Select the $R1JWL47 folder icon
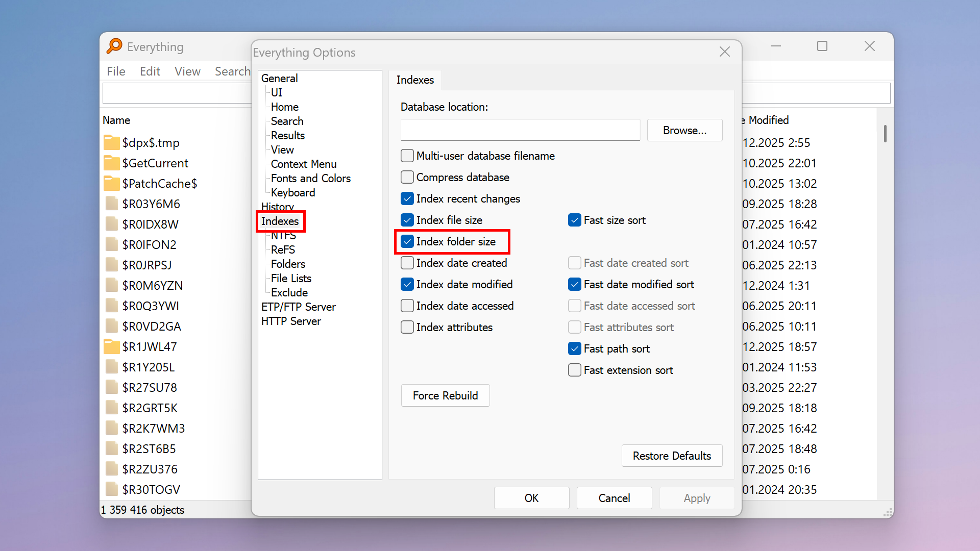Screen dimensions: 980x551 pos(111,346)
